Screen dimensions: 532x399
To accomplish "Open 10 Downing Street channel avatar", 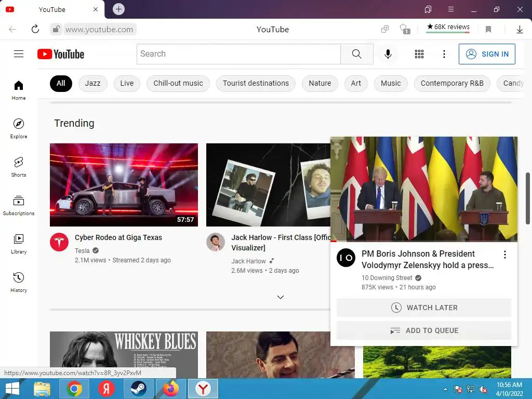I will (x=345, y=258).
